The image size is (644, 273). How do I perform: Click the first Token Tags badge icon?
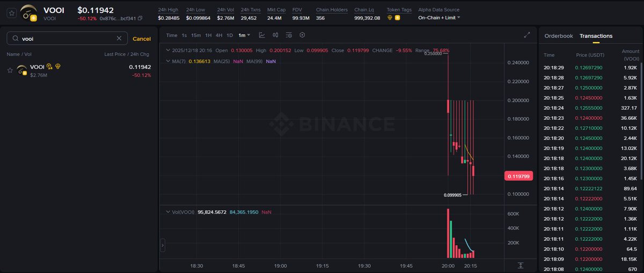click(x=390, y=18)
